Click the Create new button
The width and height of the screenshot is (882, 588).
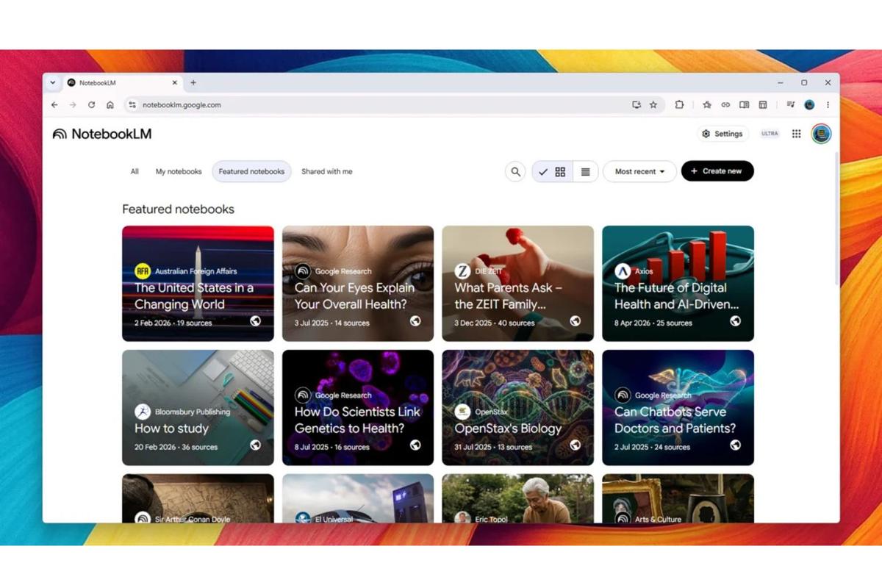(717, 171)
